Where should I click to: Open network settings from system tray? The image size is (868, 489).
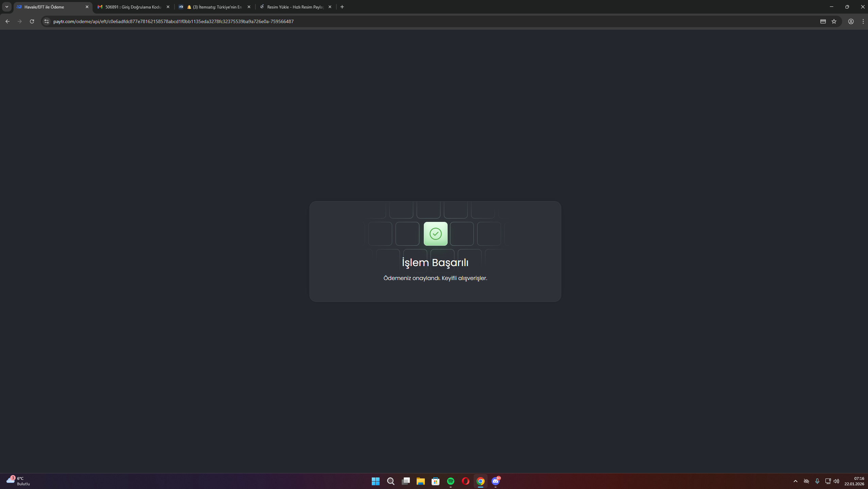[828, 481]
